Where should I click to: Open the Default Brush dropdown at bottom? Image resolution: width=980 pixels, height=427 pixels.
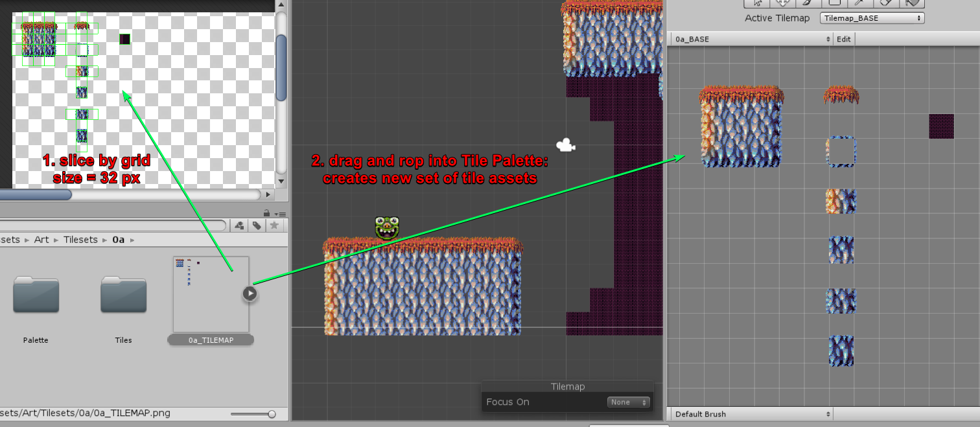tap(750, 414)
